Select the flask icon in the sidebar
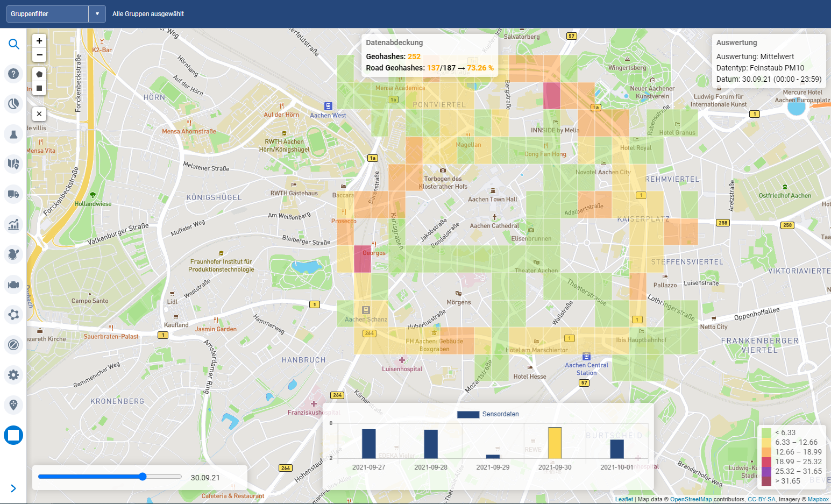831x504 pixels. coord(13,134)
